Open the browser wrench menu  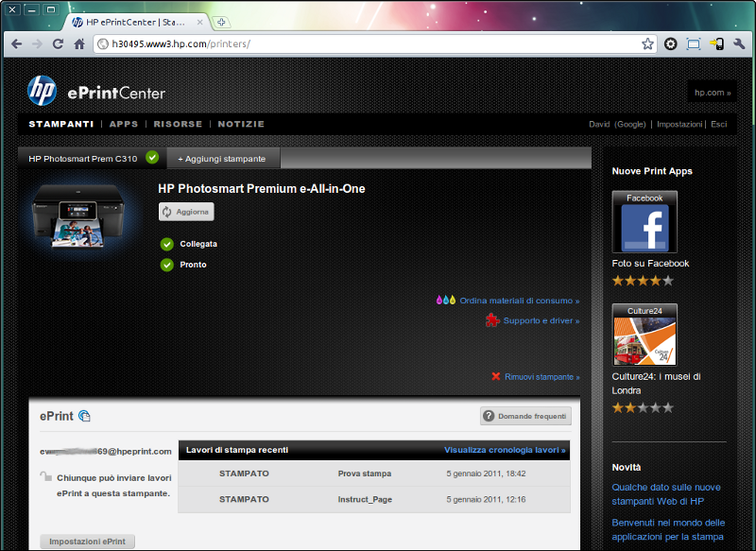(739, 44)
